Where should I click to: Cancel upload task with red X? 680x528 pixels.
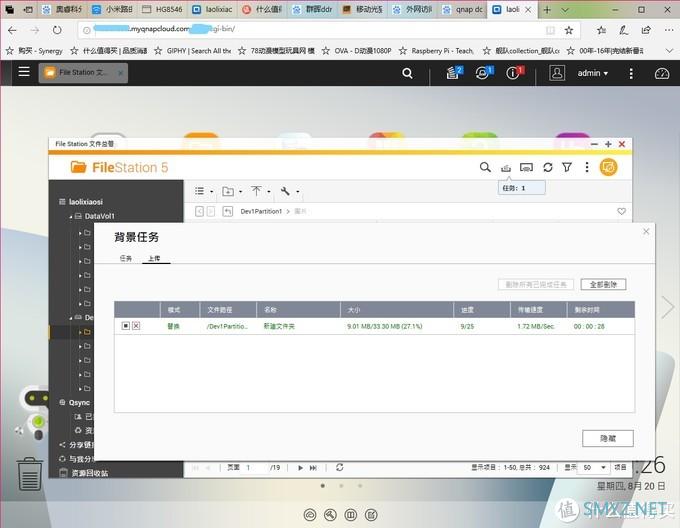point(136,326)
